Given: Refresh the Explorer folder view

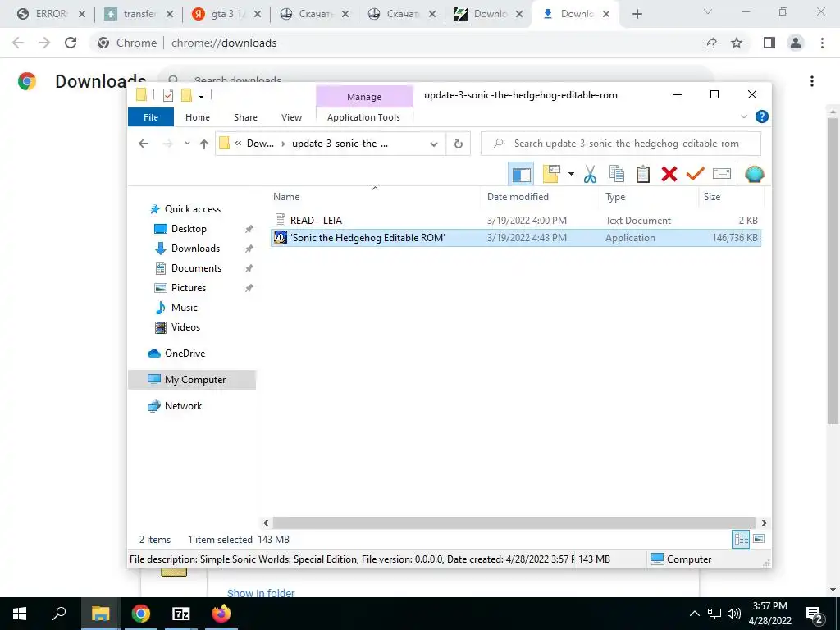Looking at the screenshot, I should coord(459,144).
